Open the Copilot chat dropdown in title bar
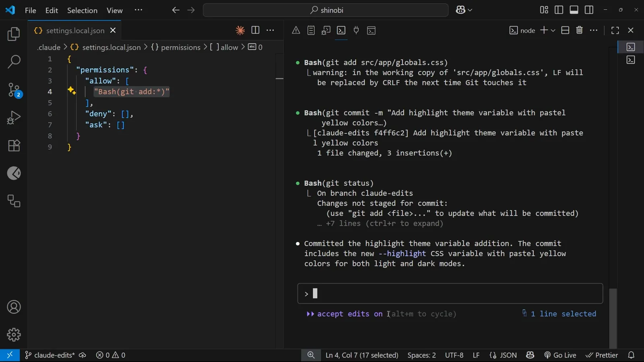This screenshot has height=362, width=644. 464,10
